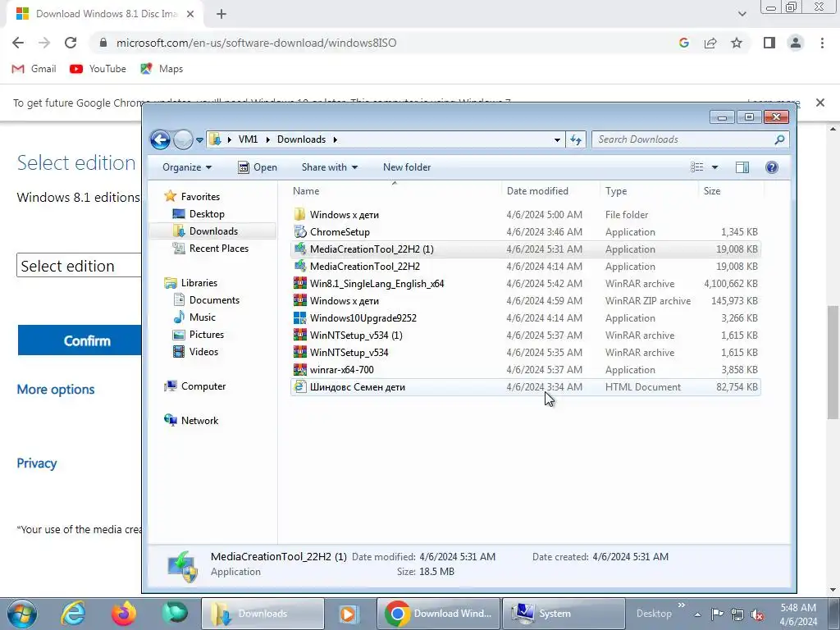
Task: Open YouTube bookmark
Action: [98, 69]
